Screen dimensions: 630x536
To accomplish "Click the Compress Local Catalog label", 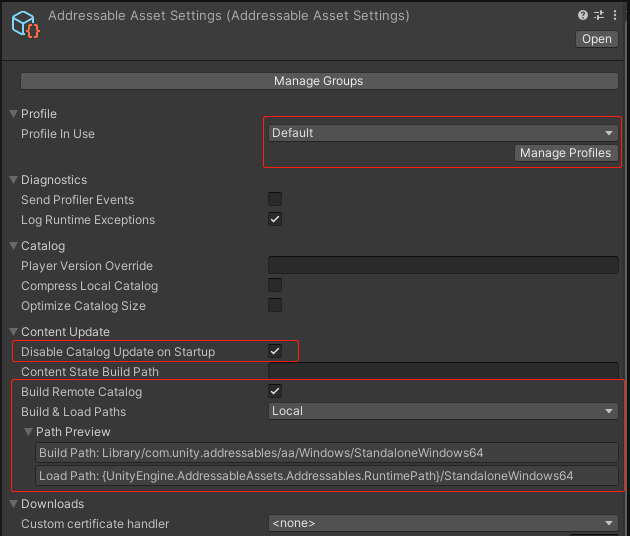I will coord(90,286).
